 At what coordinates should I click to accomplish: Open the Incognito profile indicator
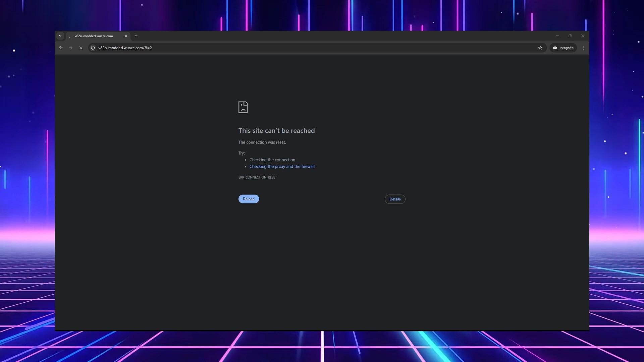pos(563,48)
